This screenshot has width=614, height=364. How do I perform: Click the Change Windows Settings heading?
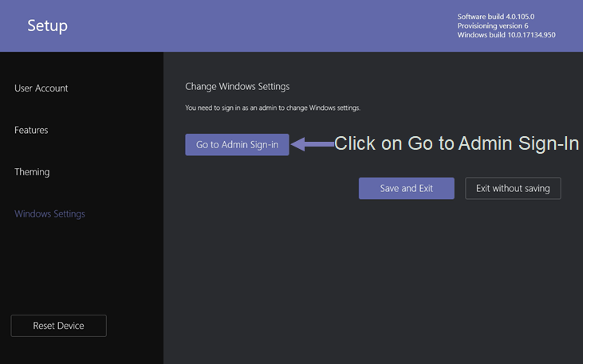point(238,86)
